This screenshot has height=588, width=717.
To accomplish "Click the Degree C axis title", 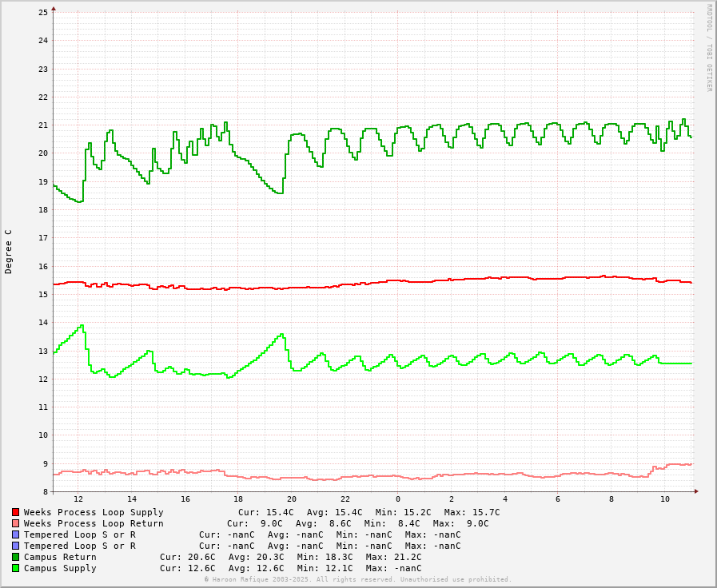I will tap(9, 251).
